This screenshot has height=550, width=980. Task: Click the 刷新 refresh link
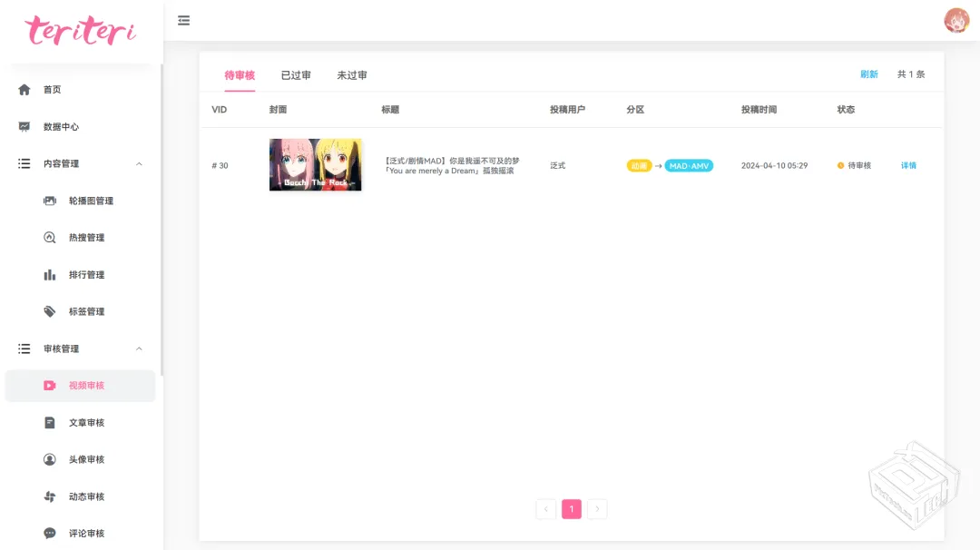point(869,74)
